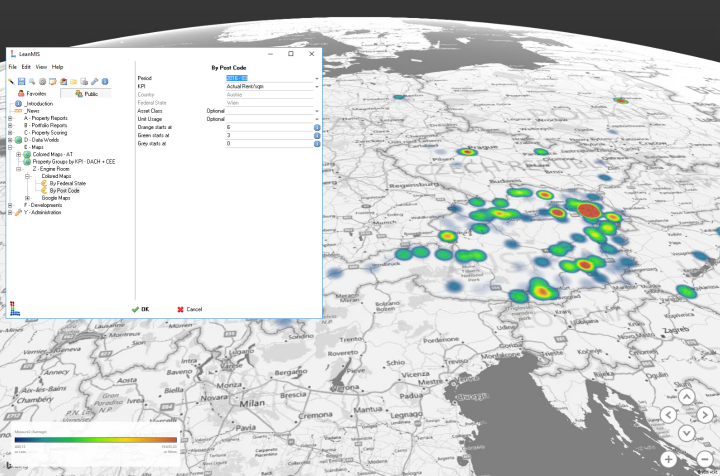This screenshot has width=720, height=476.
Task: Click the heatmap color gradient legend bar
Action: [x=97, y=439]
